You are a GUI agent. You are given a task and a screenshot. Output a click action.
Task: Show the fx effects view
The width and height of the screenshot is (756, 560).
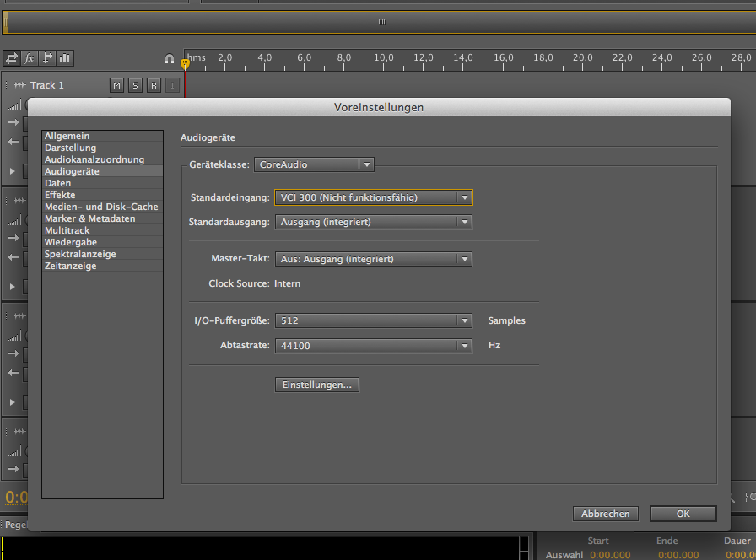pos(30,58)
